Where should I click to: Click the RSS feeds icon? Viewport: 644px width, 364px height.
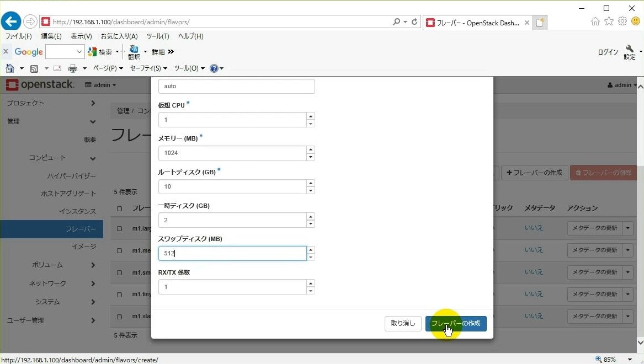click(35, 68)
